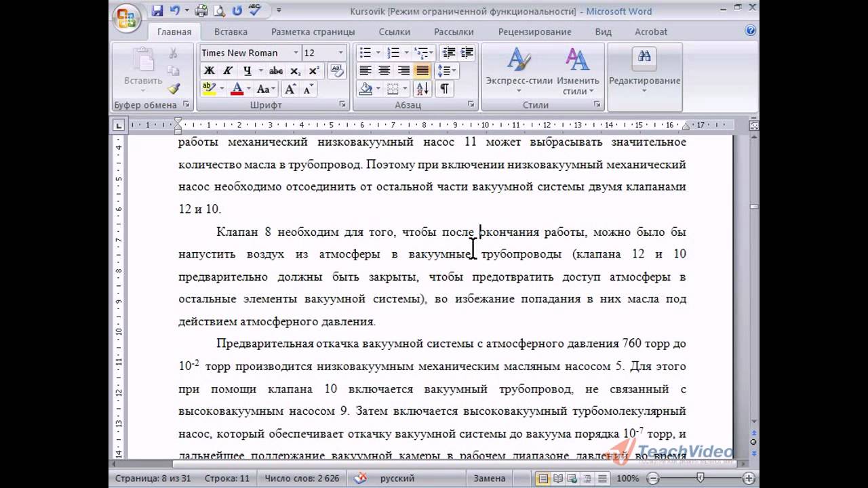Click the vertical scrollbar thumb
The width and height of the screenshot is (868, 488).
(x=753, y=207)
